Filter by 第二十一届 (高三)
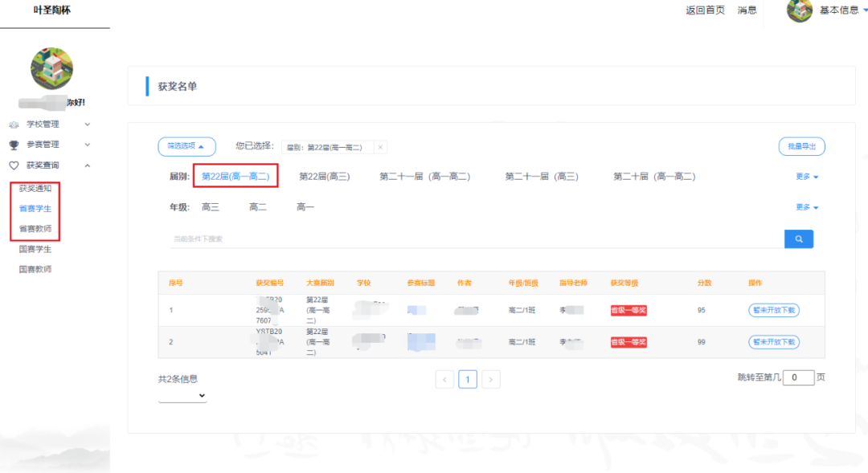 point(541,177)
